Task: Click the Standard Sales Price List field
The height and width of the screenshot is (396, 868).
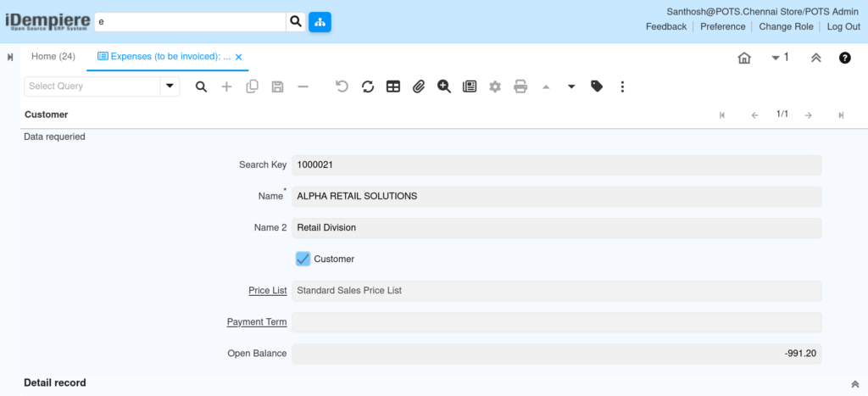Action: tap(556, 290)
